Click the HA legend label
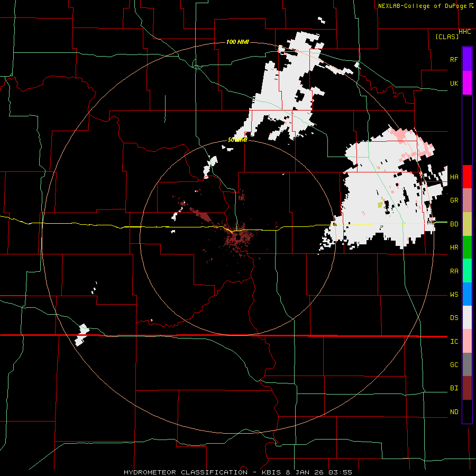Image resolution: width=476 pixels, height=476 pixels. click(x=454, y=177)
